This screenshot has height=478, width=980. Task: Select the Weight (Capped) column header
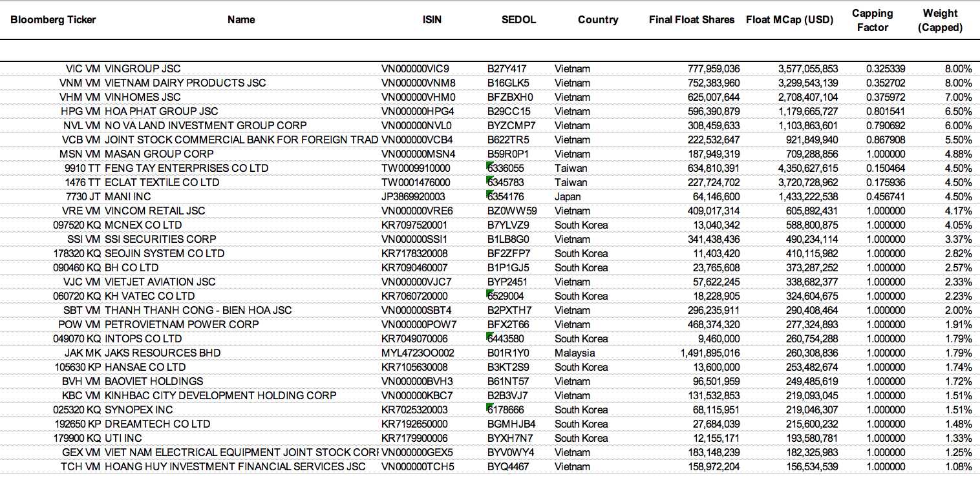click(x=940, y=20)
